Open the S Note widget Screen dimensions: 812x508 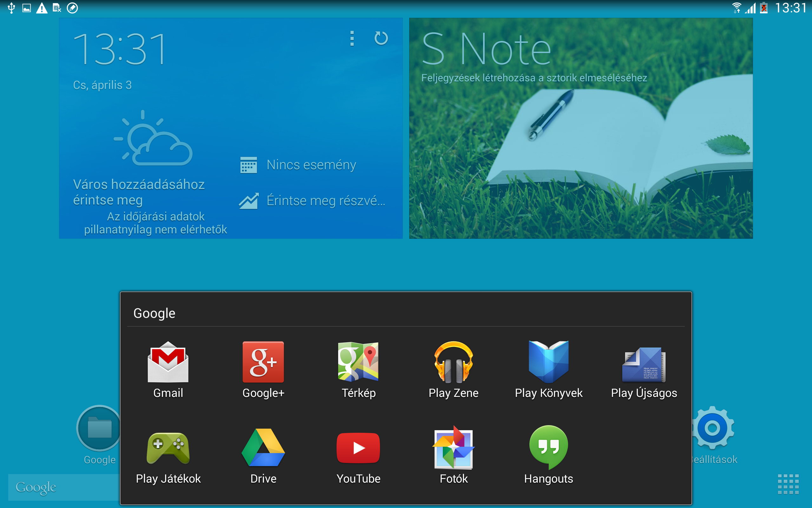click(x=581, y=128)
